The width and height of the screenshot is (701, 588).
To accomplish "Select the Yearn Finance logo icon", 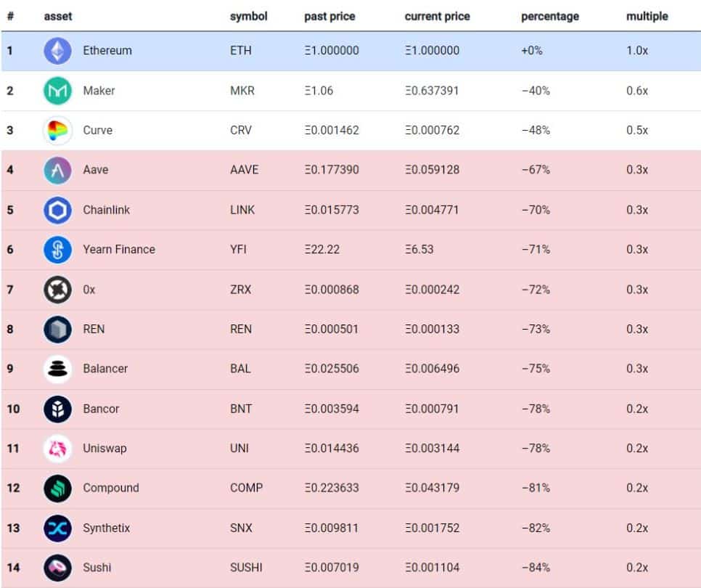I will (57, 250).
